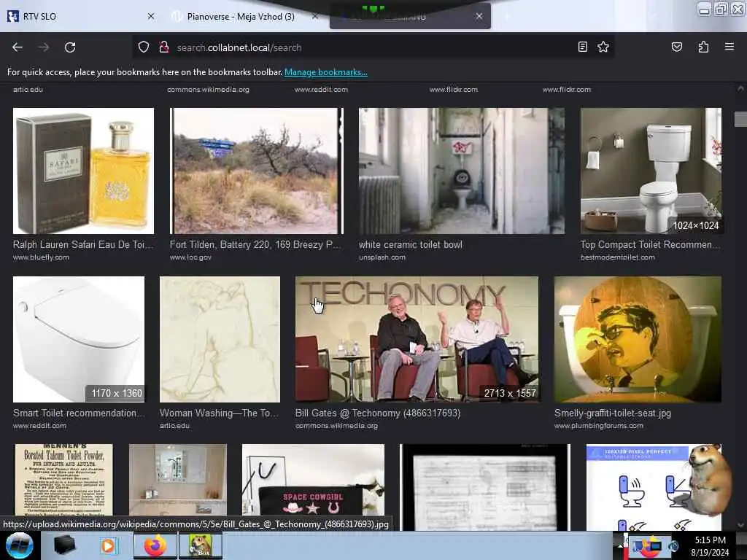Open white ceramic toilet bowl image
Viewport: 747px width, 560px height.
pyautogui.click(x=462, y=171)
